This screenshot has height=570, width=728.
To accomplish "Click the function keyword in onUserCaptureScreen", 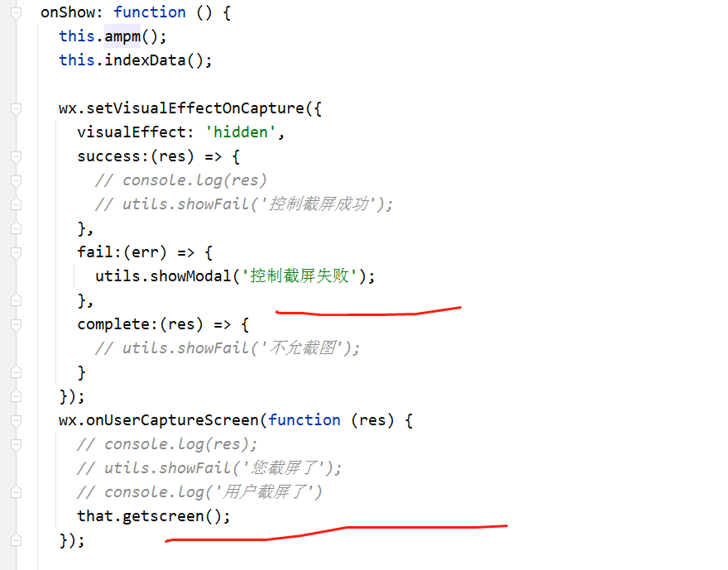I will (x=304, y=420).
